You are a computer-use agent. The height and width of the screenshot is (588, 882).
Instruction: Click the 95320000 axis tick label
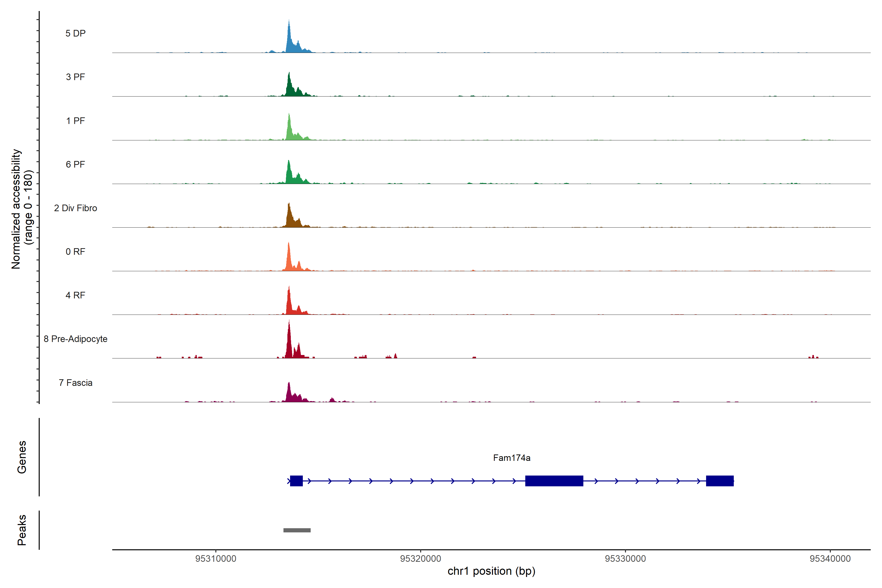pyautogui.click(x=420, y=559)
